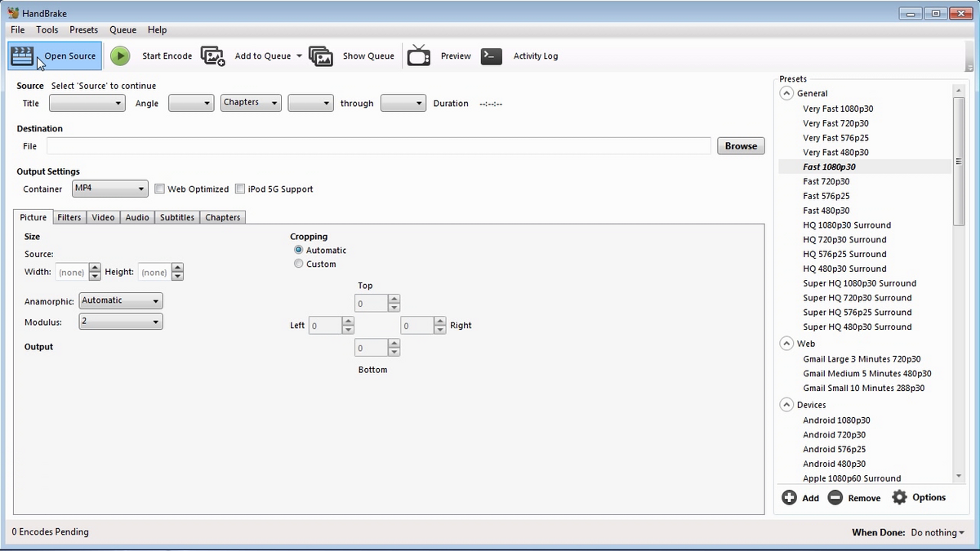Click the Add to Queue picture icon
The image size is (980, 551).
coord(212,56)
